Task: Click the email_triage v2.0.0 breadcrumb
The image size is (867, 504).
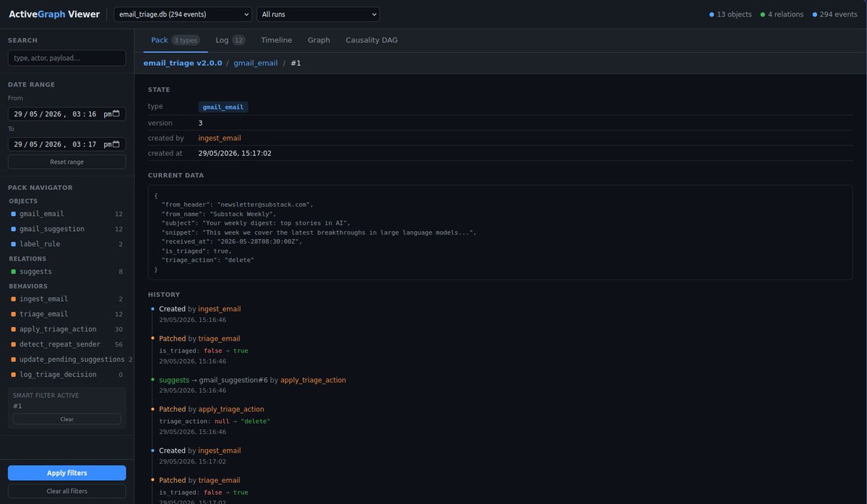Action: 183,63
